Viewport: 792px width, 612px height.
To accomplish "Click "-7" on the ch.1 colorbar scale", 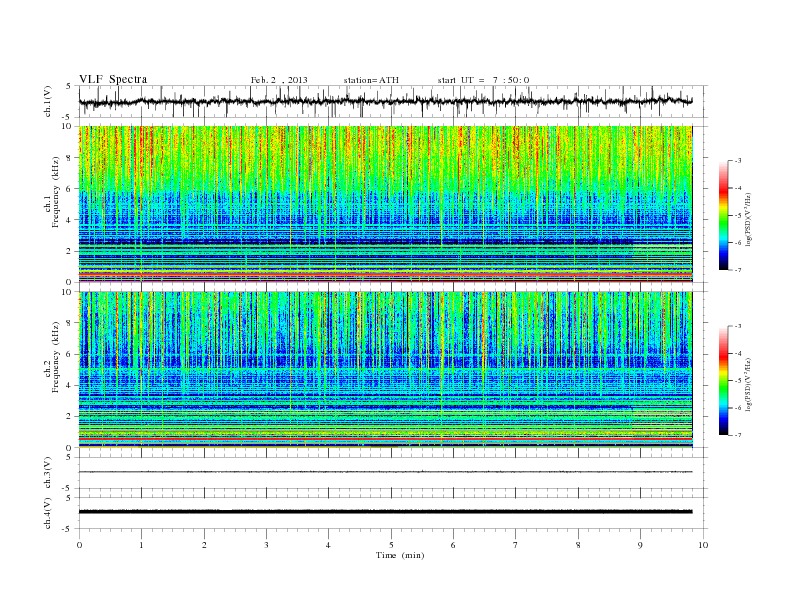I will pos(738,270).
